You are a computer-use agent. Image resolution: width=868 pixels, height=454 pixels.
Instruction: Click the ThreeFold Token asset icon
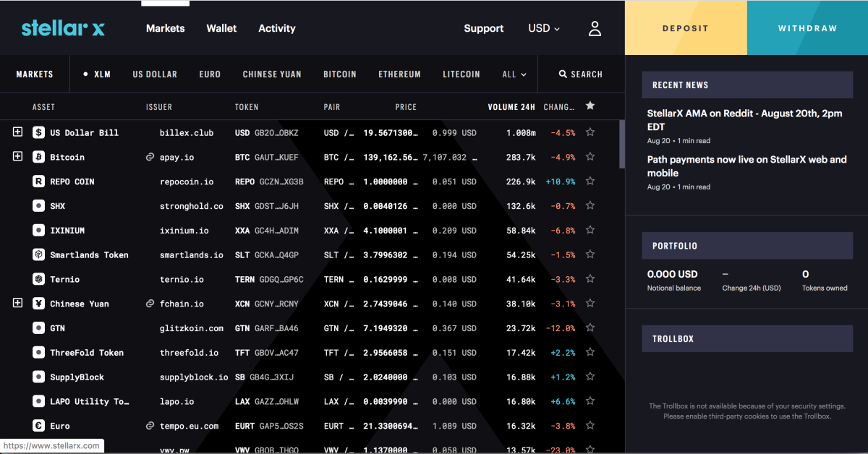(38, 353)
